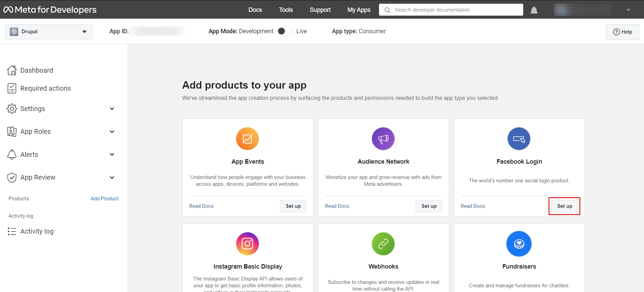Image resolution: width=644 pixels, height=292 pixels.
Task: Go to My Apps
Action: point(359,10)
